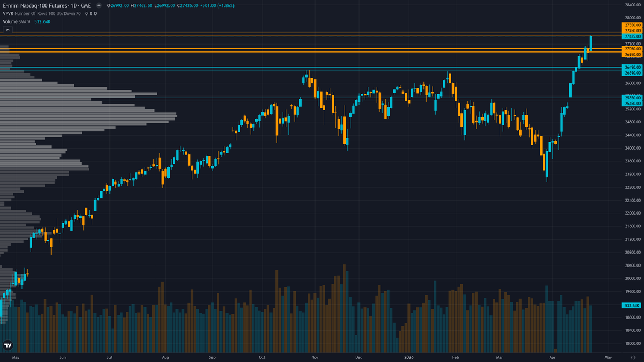Collapse the legend with the up chevron
The height and width of the screenshot is (362, 644).
(8, 29)
